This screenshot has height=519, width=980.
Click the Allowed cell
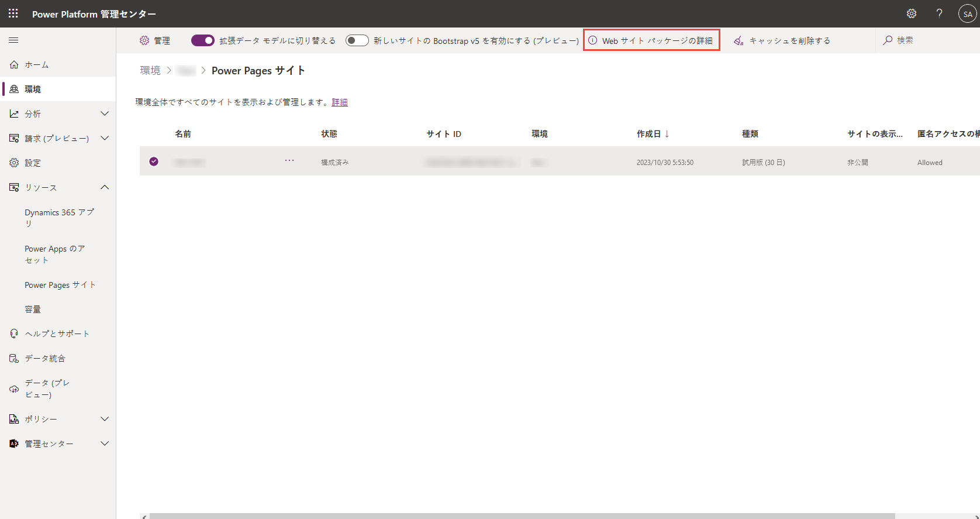click(x=930, y=163)
